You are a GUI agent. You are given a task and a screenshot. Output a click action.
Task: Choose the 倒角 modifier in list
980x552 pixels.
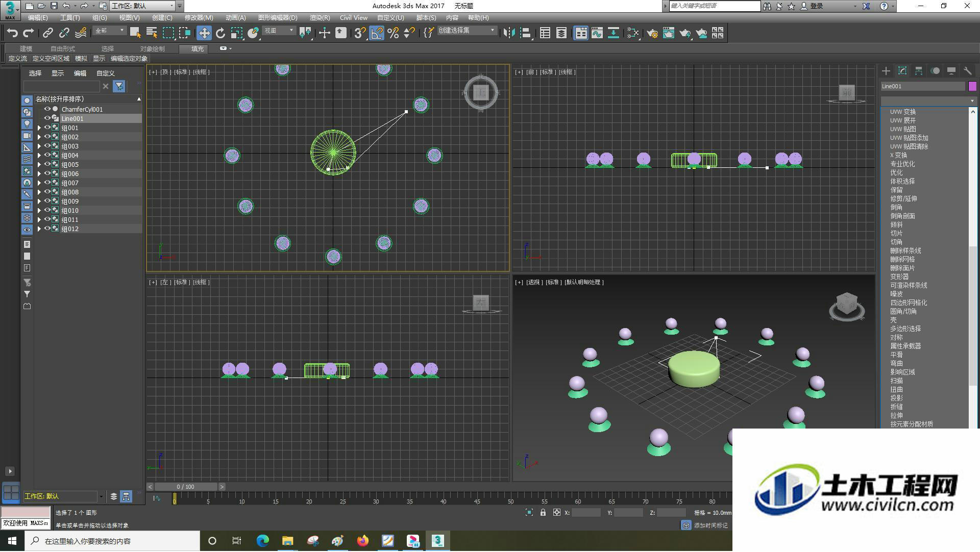click(896, 207)
